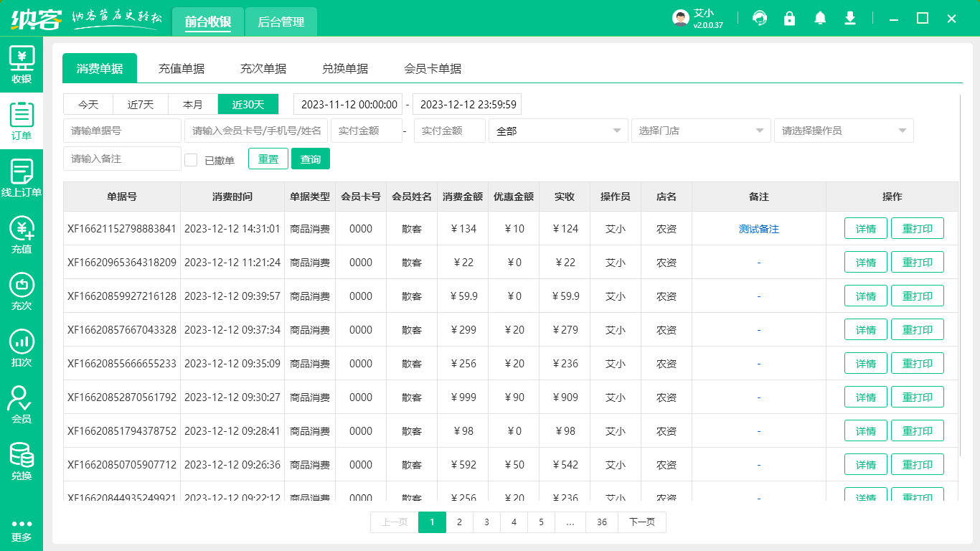Open 线上订单 online orders icon
The height and width of the screenshot is (551, 980).
coord(22,177)
